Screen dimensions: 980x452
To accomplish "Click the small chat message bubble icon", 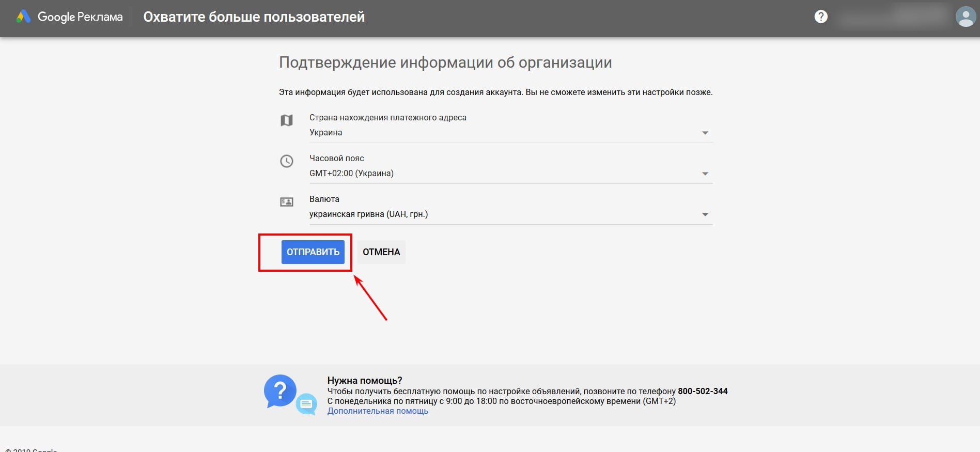I will point(306,404).
